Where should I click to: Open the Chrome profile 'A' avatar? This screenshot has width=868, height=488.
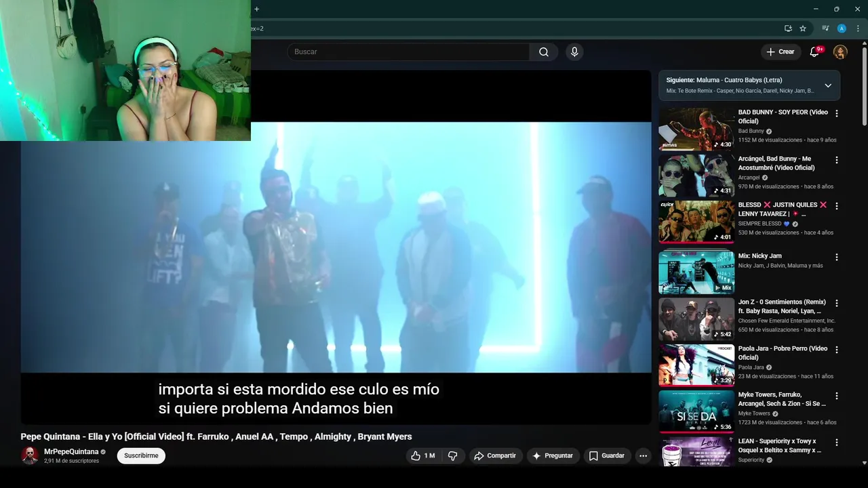(x=842, y=28)
